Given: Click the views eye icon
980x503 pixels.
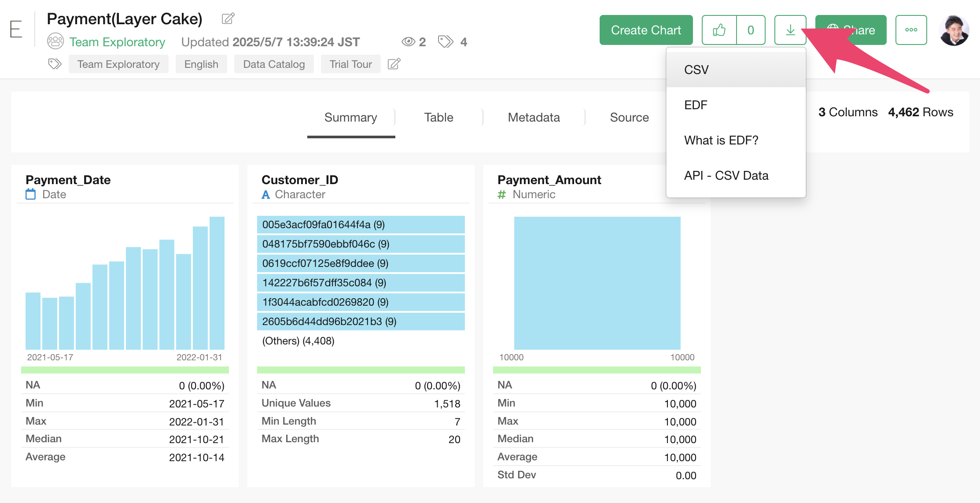Looking at the screenshot, I should 408,42.
